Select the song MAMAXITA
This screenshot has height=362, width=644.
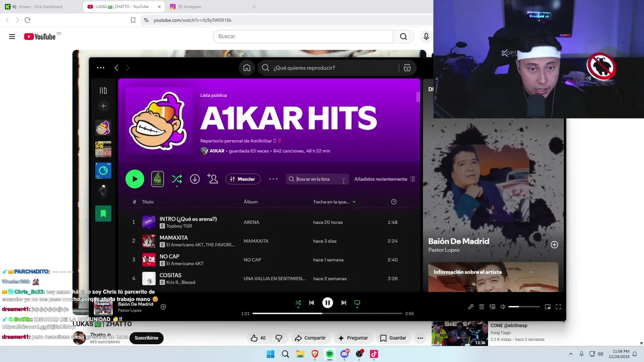click(x=174, y=238)
